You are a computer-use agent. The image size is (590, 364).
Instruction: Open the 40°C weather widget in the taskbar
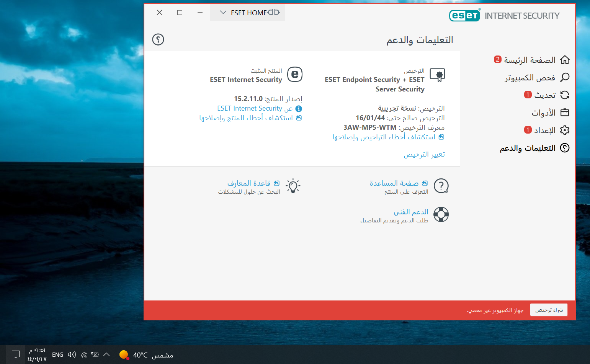[x=146, y=355]
